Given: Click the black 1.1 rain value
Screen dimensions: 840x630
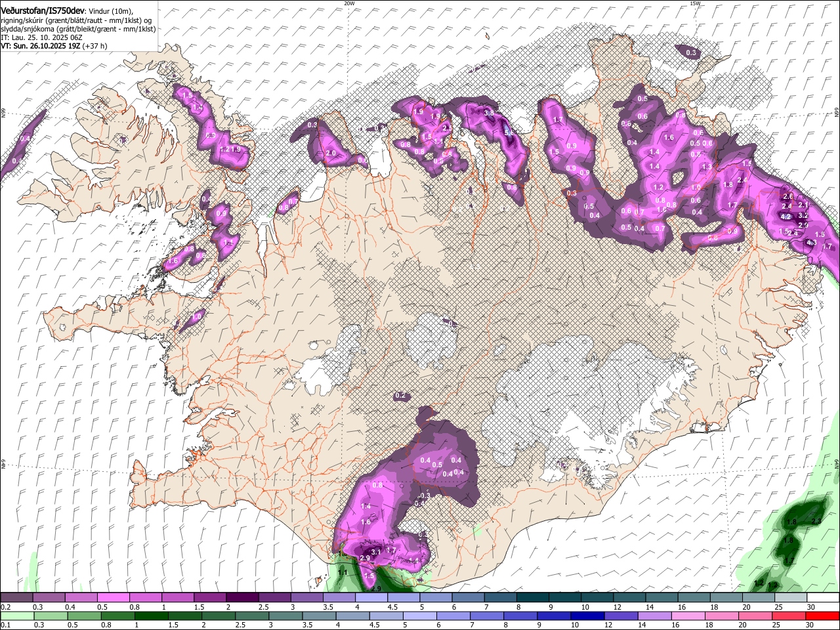Looking at the screenshot, I should [x=342, y=573].
